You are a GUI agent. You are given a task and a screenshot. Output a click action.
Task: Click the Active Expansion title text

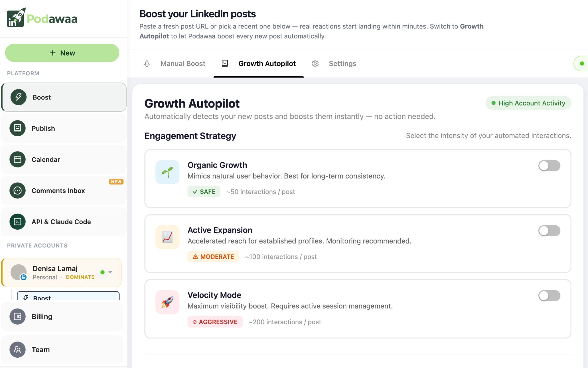click(220, 230)
